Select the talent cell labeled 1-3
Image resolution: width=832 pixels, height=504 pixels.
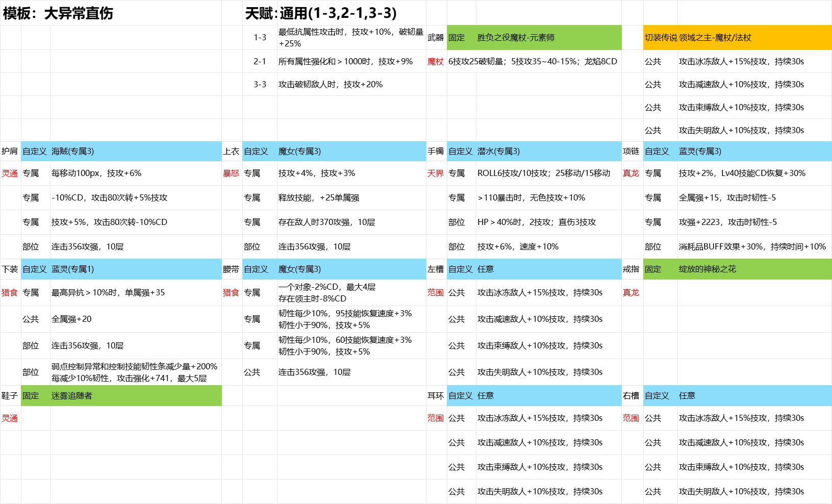260,37
